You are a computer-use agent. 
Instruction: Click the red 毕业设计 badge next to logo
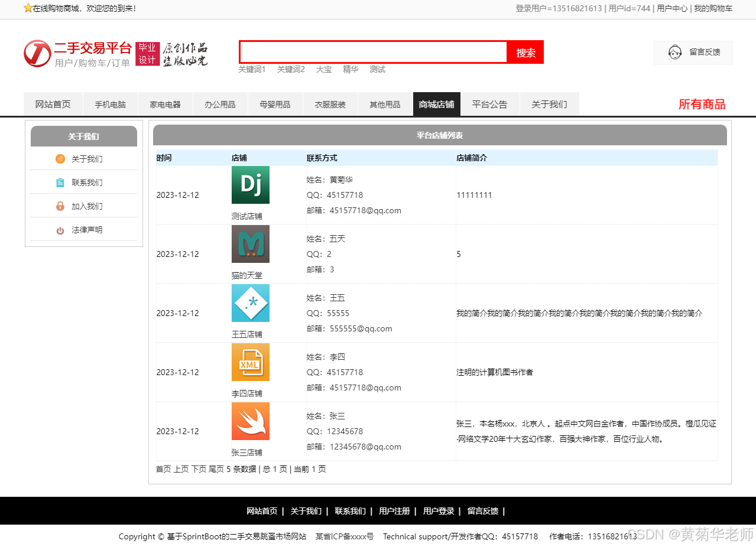pyautogui.click(x=147, y=53)
